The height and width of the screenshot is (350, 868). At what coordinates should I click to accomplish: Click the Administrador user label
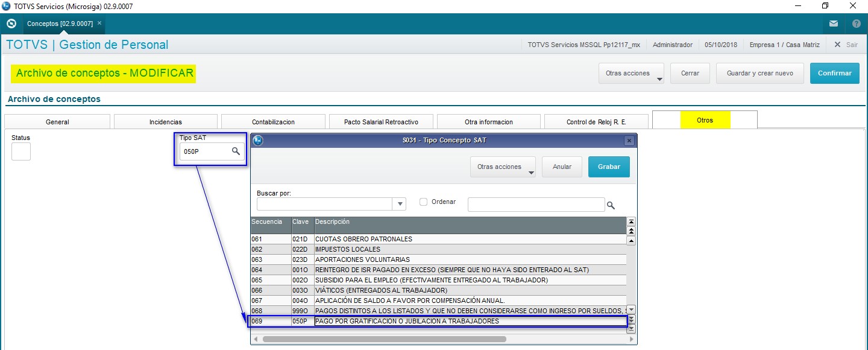[x=673, y=45]
